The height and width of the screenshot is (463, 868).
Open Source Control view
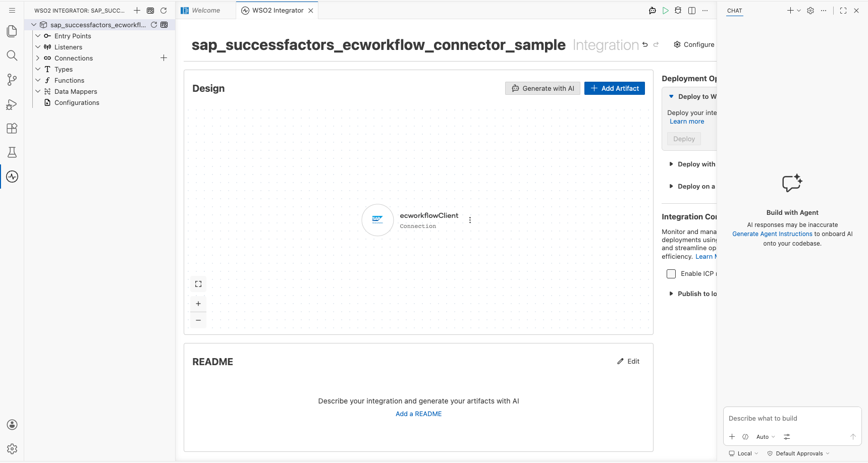pyautogui.click(x=12, y=80)
